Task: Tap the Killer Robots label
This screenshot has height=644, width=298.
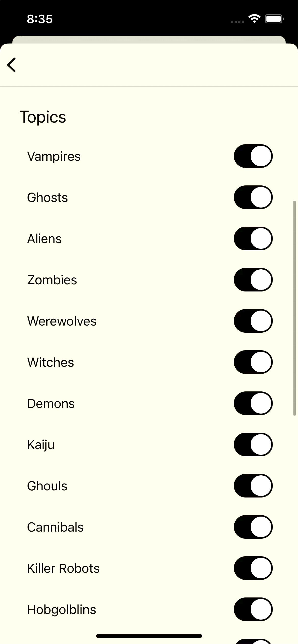Action: click(x=63, y=568)
